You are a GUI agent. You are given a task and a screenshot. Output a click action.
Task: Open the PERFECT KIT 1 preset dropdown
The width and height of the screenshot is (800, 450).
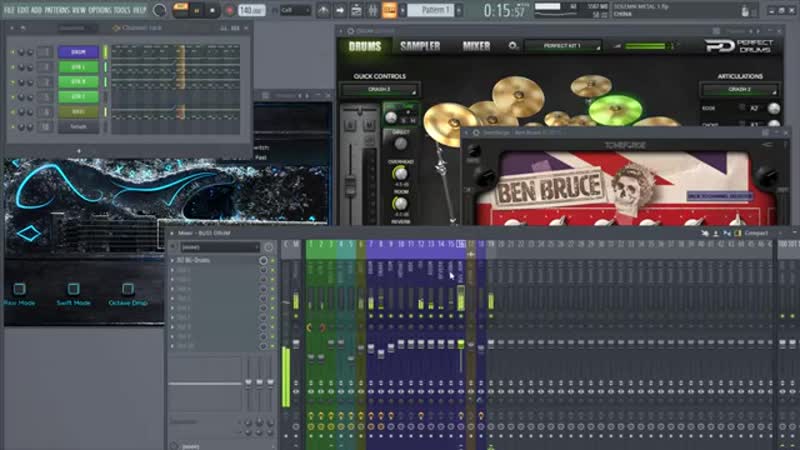(x=563, y=46)
